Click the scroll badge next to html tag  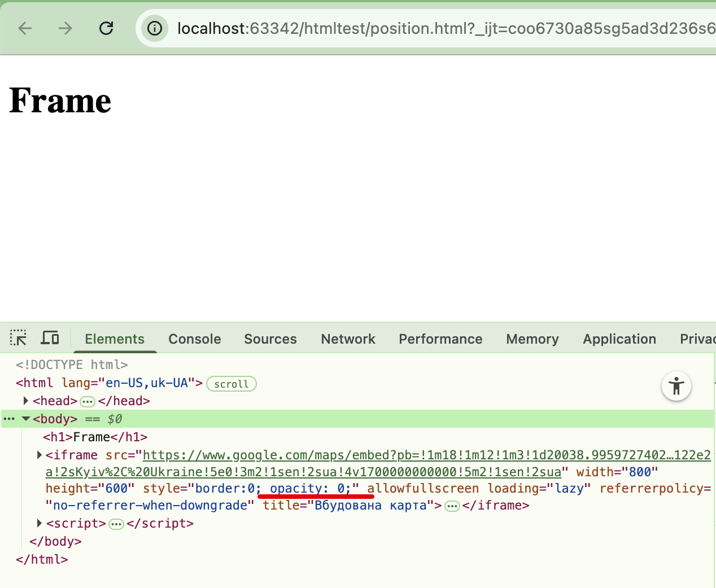pos(232,384)
